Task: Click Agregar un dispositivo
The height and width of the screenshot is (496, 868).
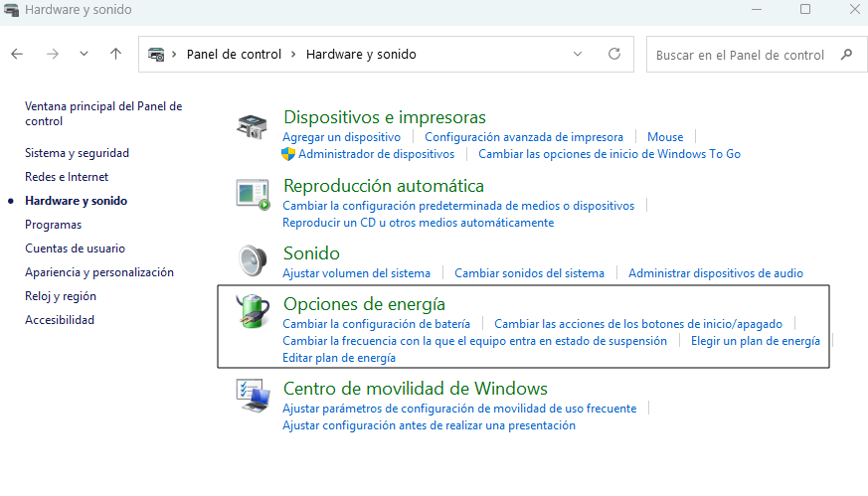Action: coord(342,137)
